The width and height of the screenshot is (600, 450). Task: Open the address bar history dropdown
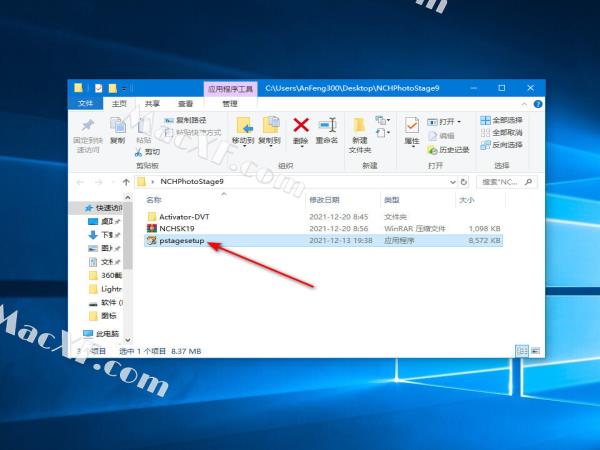click(x=453, y=182)
